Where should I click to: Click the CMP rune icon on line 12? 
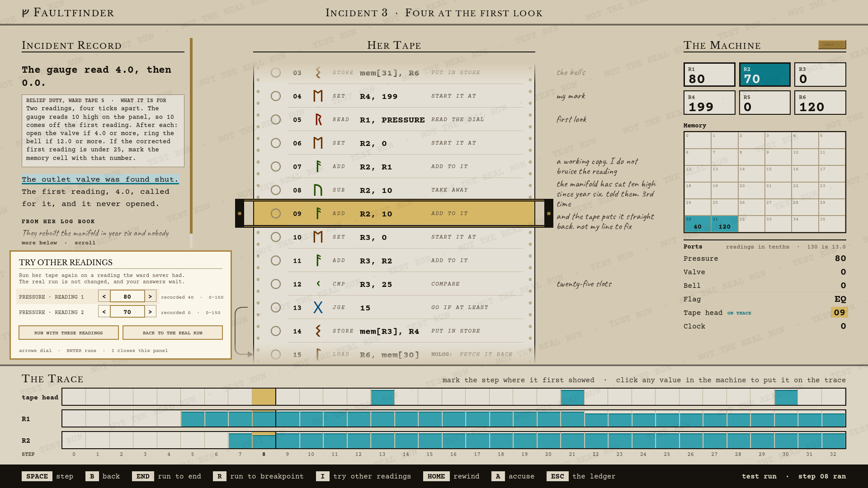[x=318, y=284]
